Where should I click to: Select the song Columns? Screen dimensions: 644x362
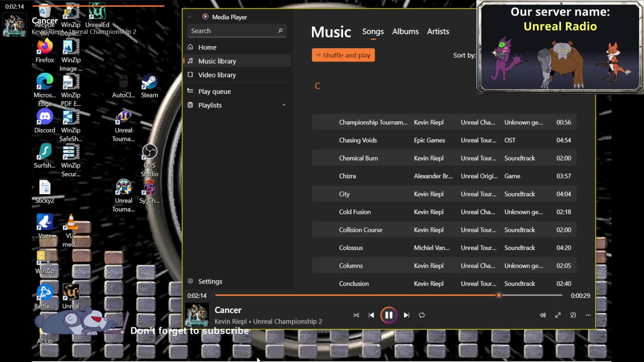[444, 266]
